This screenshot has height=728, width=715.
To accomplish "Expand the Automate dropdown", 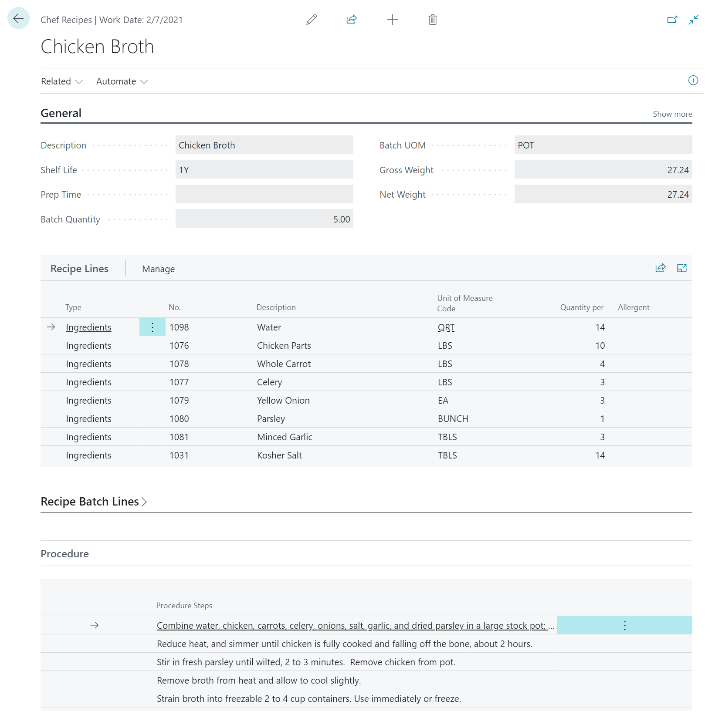I will [x=121, y=81].
